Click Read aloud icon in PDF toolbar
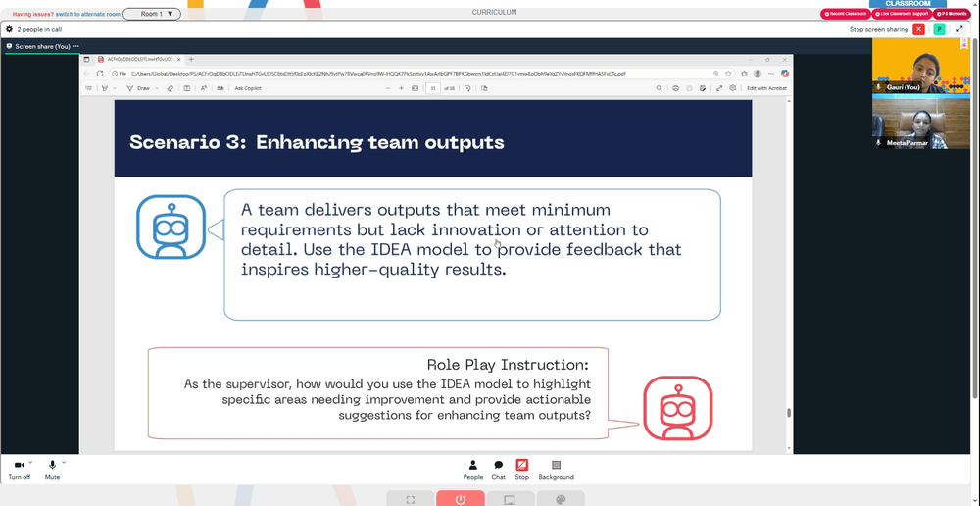This screenshot has width=980, height=506. click(x=203, y=88)
